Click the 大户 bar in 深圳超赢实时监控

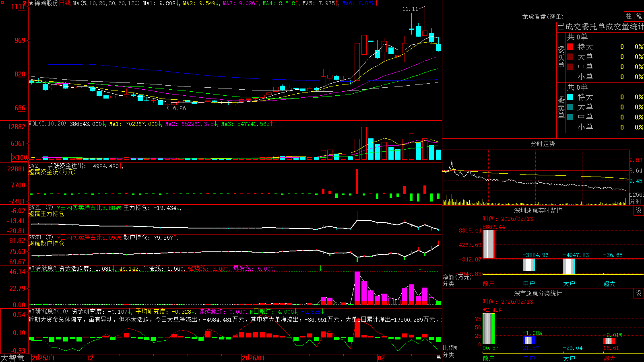(569, 266)
